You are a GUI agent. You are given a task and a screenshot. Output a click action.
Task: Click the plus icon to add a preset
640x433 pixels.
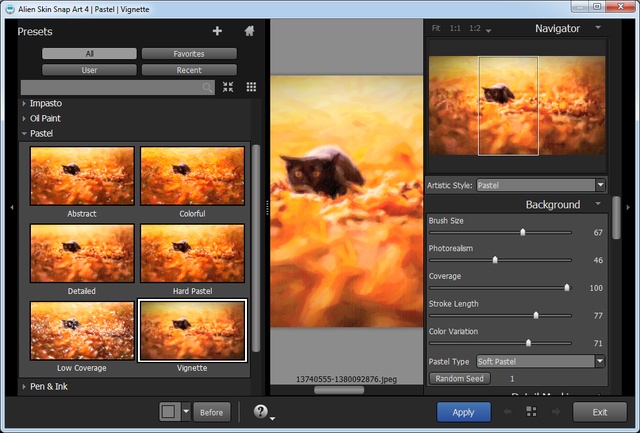pos(218,31)
